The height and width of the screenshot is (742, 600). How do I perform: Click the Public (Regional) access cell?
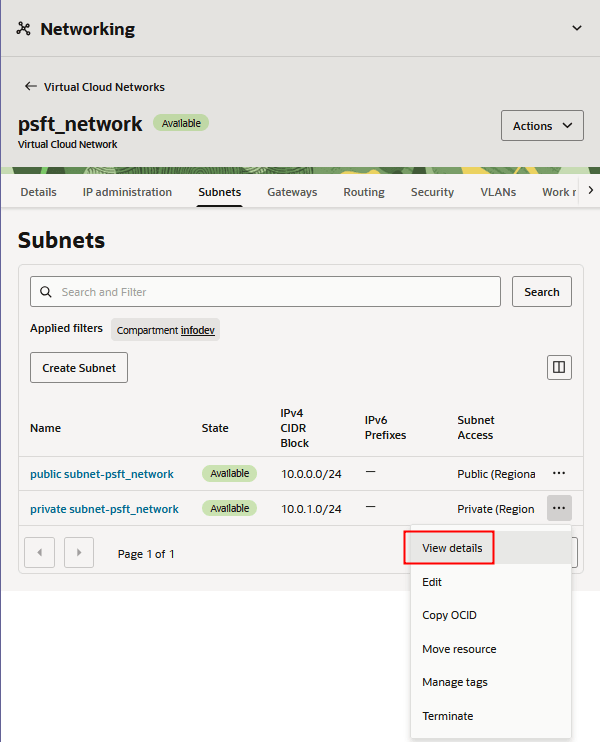click(x=496, y=474)
